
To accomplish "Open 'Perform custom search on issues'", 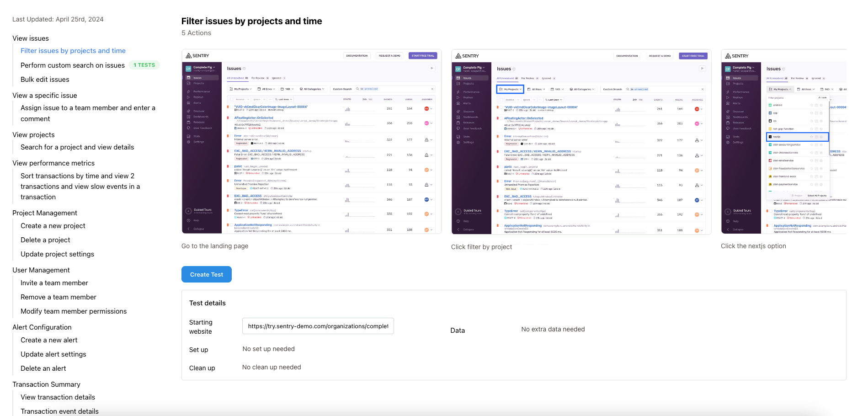I will (73, 65).
